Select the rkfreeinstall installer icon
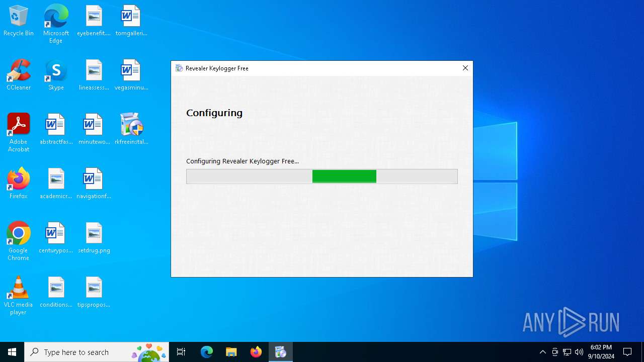 131,130
